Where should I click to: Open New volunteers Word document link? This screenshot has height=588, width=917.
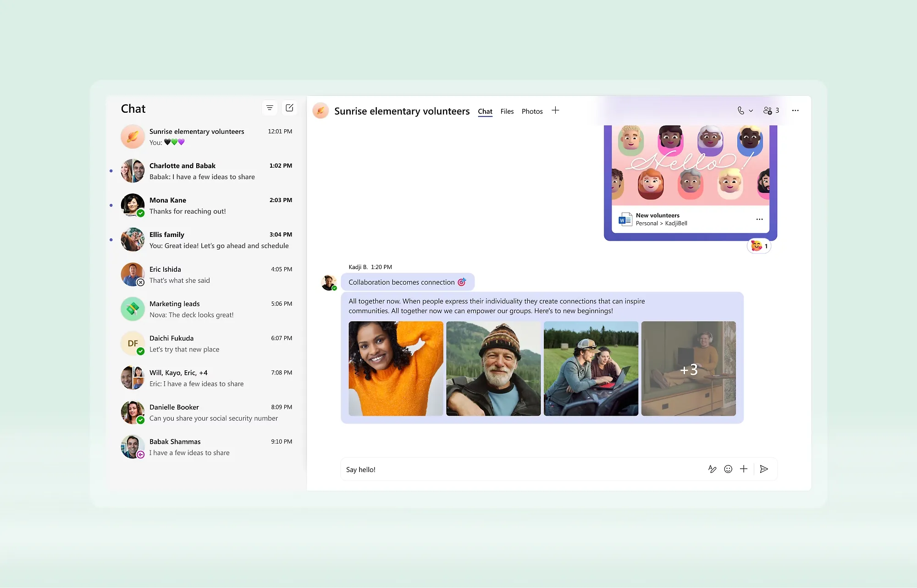tap(657, 215)
